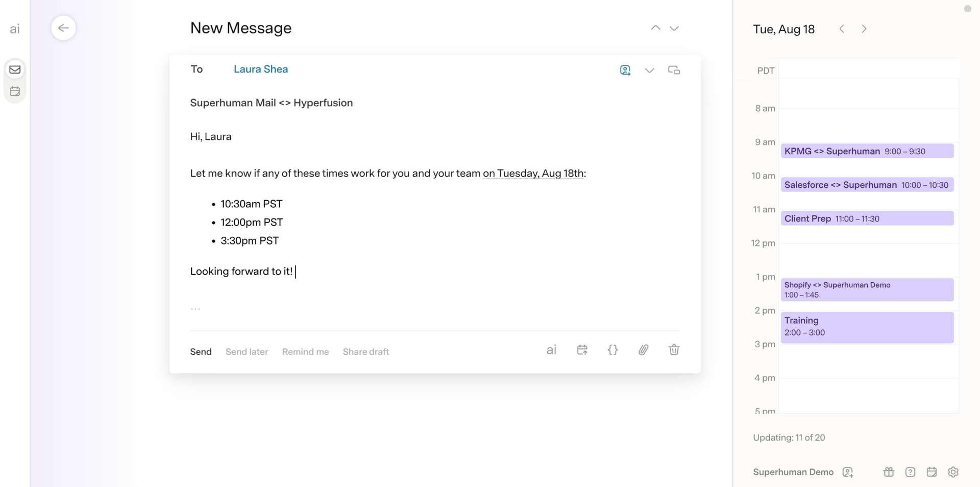
Task: Expand recipient fields with down chevron
Action: point(649,70)
